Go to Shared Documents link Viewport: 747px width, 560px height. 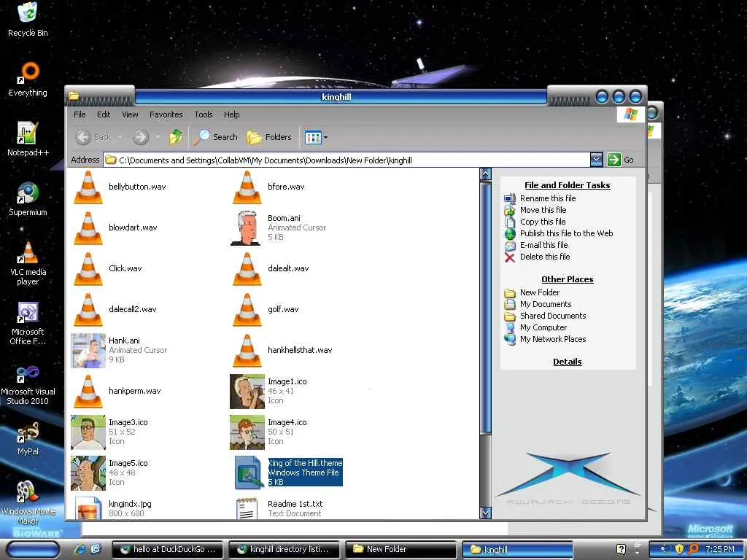pyautogui.click(x=553, y=316)
